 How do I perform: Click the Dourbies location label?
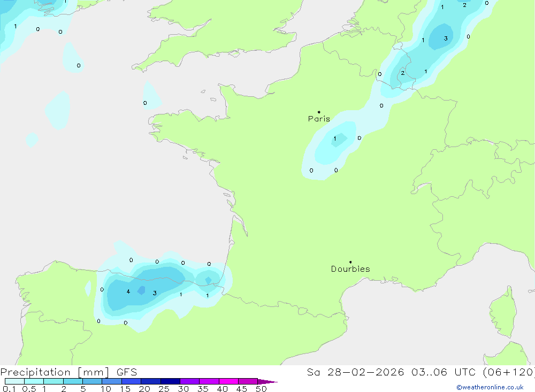350,269
